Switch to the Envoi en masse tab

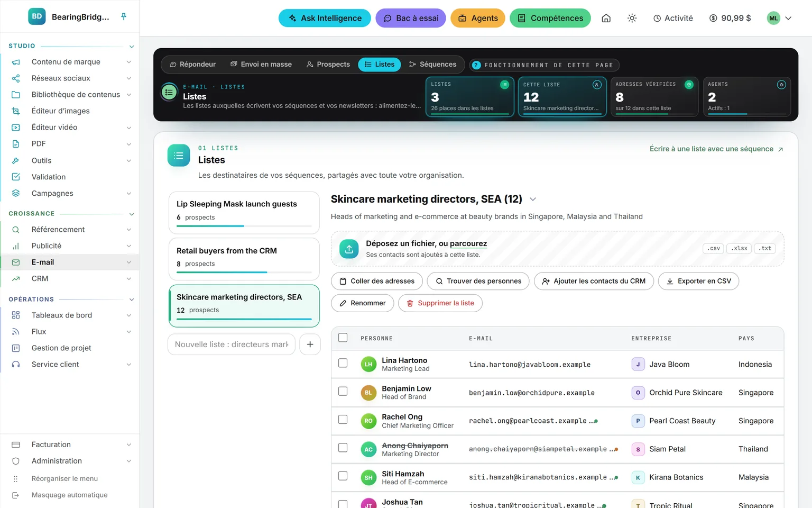coord(261,65)
